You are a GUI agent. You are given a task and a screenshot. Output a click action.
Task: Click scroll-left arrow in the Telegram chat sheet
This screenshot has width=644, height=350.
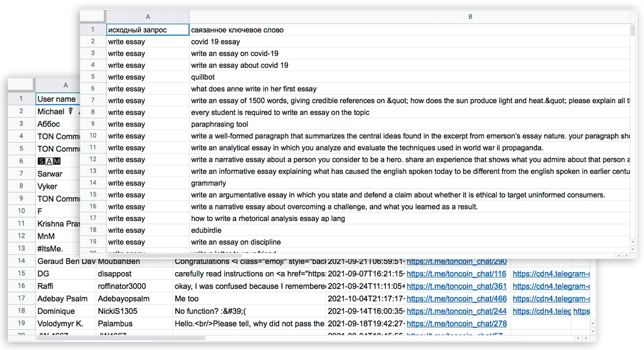click(578, 338)
